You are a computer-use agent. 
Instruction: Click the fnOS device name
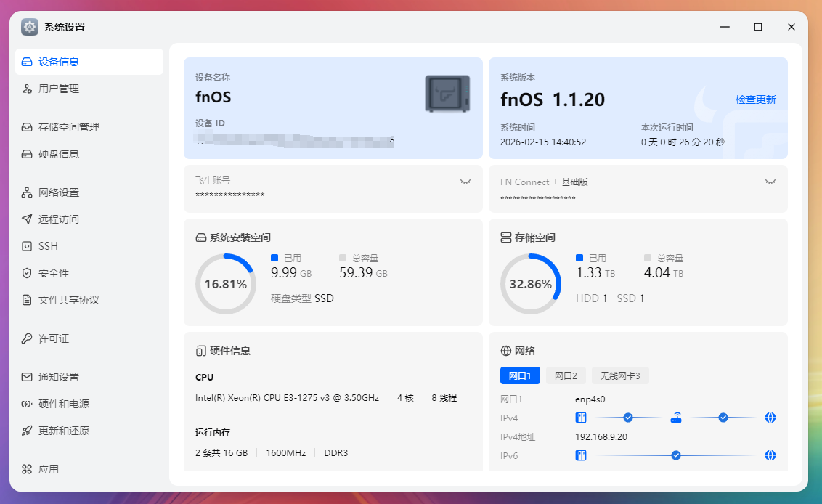click(213, 97)
